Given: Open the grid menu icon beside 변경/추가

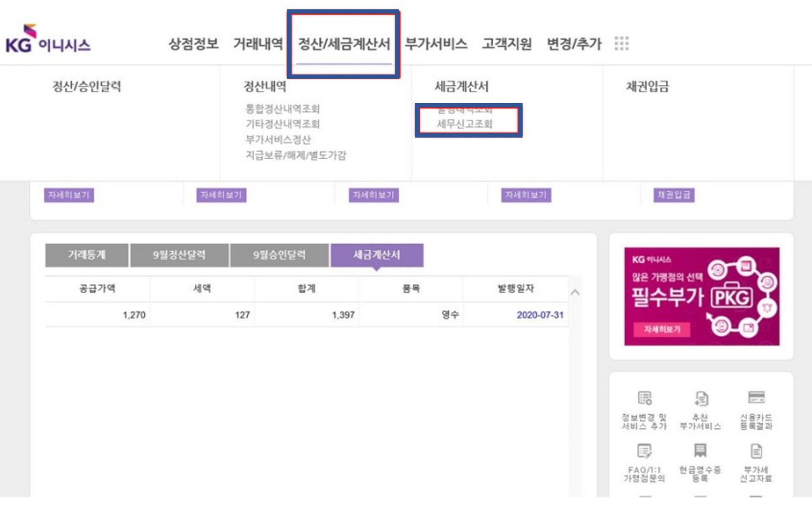Looking at the screenshot, I should pyautogui.click(x=621, y=43).
